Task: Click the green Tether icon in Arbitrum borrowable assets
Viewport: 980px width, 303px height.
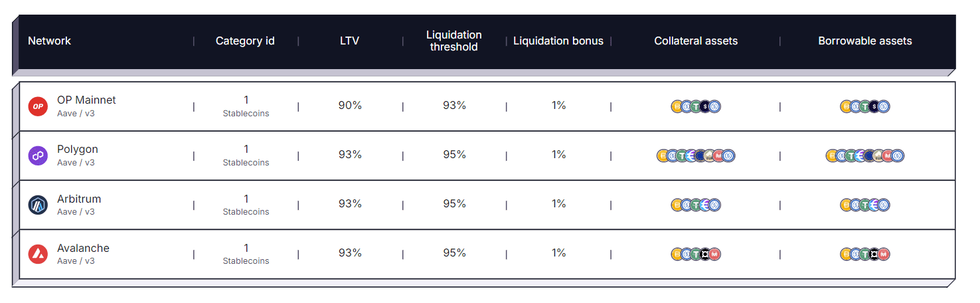Action: tap(865, 205)
